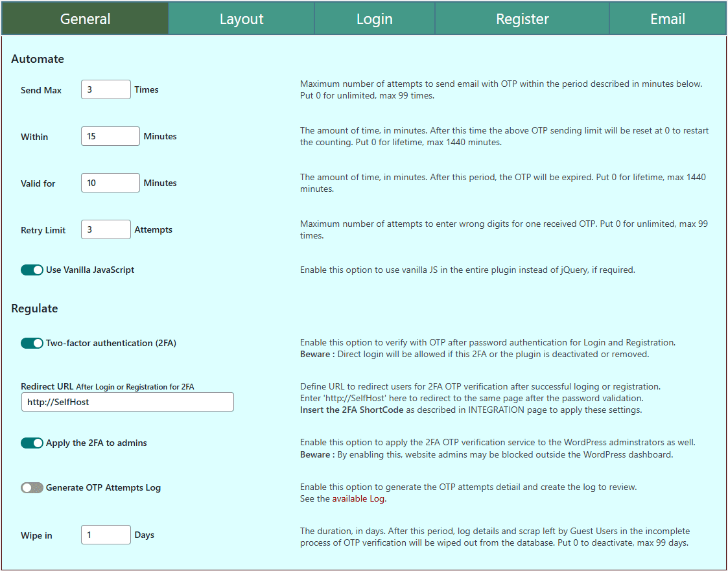Click the General tab

pos(85,19)
